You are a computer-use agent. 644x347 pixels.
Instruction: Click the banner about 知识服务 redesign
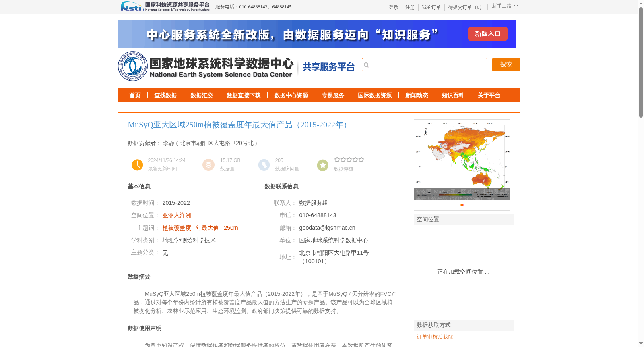click(317, 34)
